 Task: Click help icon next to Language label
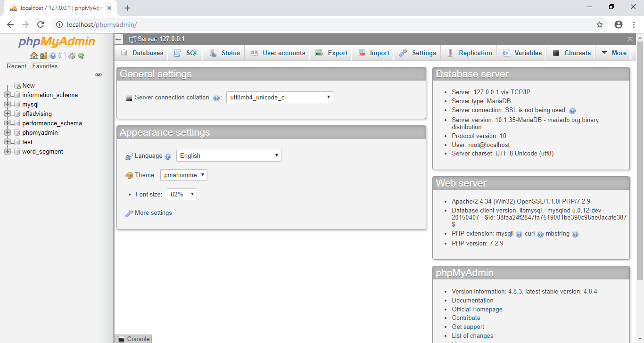pyautogui.click(x=168, y=156)
